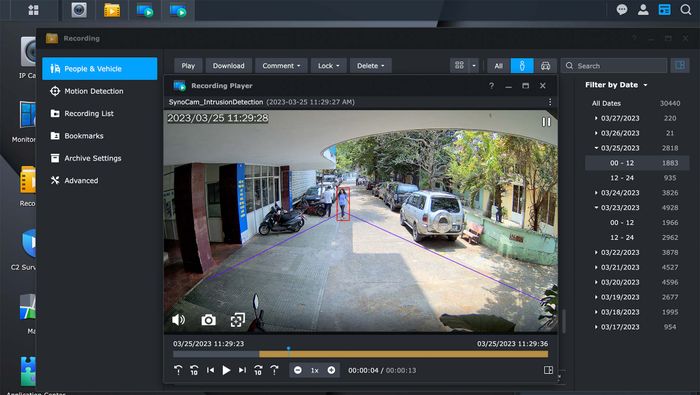Mute the recording audio speaker icon
The image size is (700, 395).
click(x=179, y=320)
